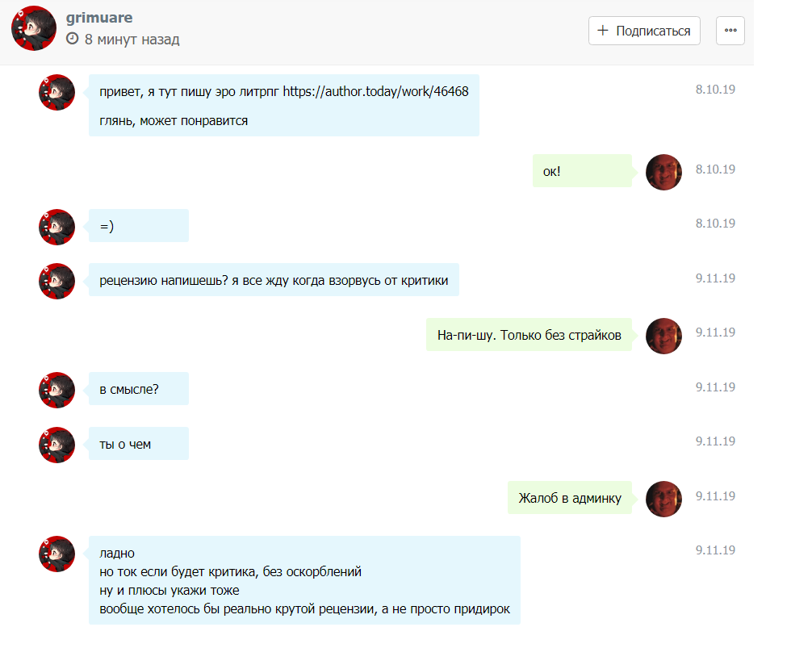Image resolution: width=812 pixels, height=648 pixels.
Task: Select the 'ок!' green message bubble
Action: click(x=582, y=171)
